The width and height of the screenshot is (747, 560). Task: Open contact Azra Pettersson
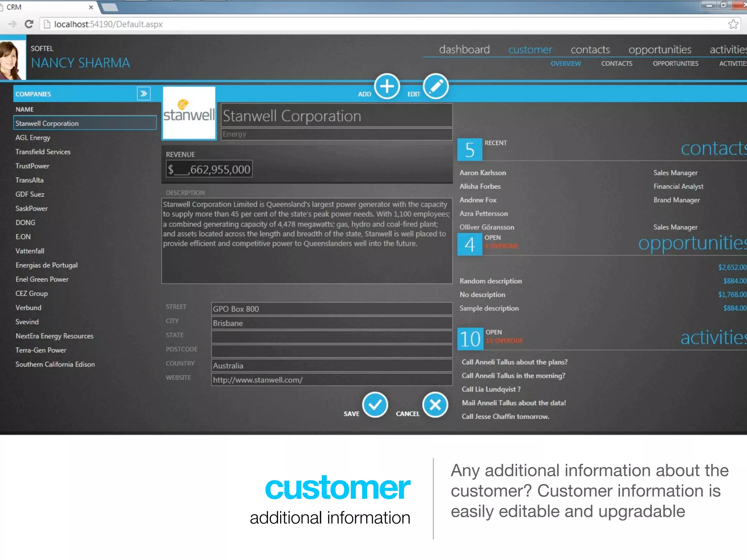pyautogui.click(x=484, y=214)
